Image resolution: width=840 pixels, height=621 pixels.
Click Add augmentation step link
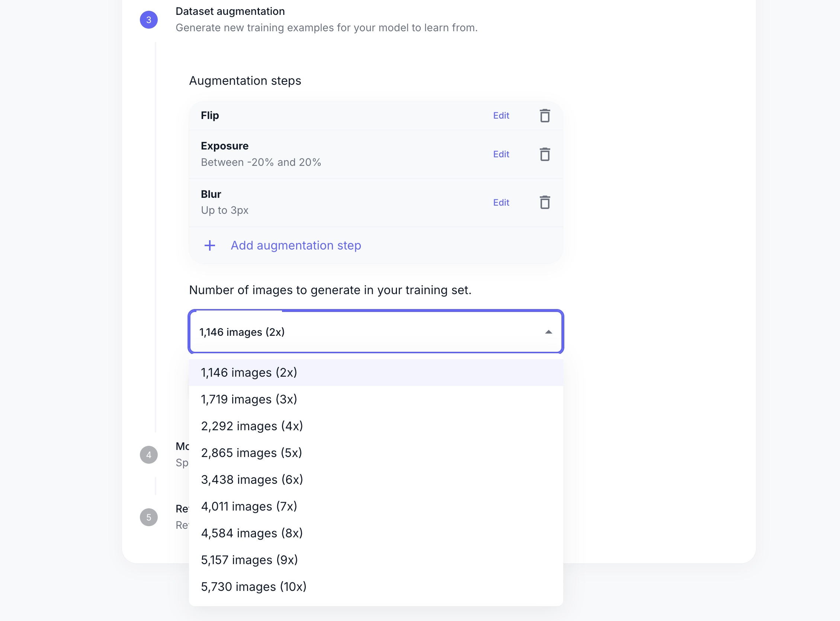(295, 245)
